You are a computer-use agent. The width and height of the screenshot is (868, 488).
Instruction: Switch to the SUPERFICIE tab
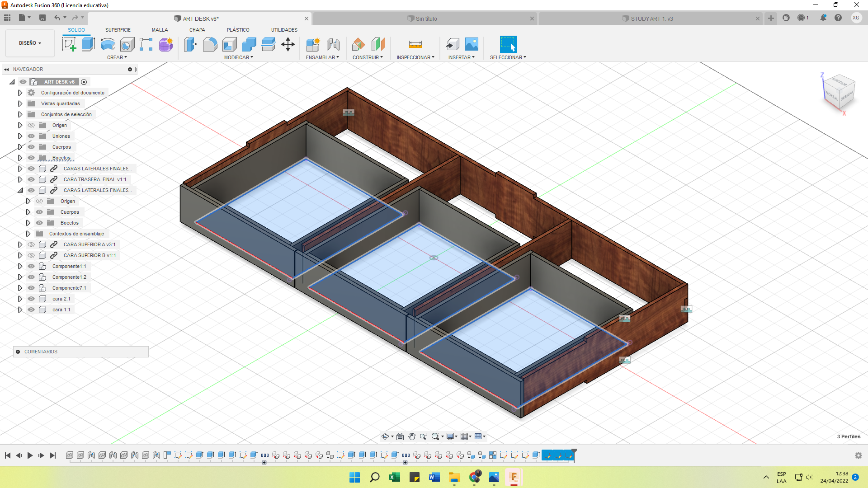click(x=118, y=30)
